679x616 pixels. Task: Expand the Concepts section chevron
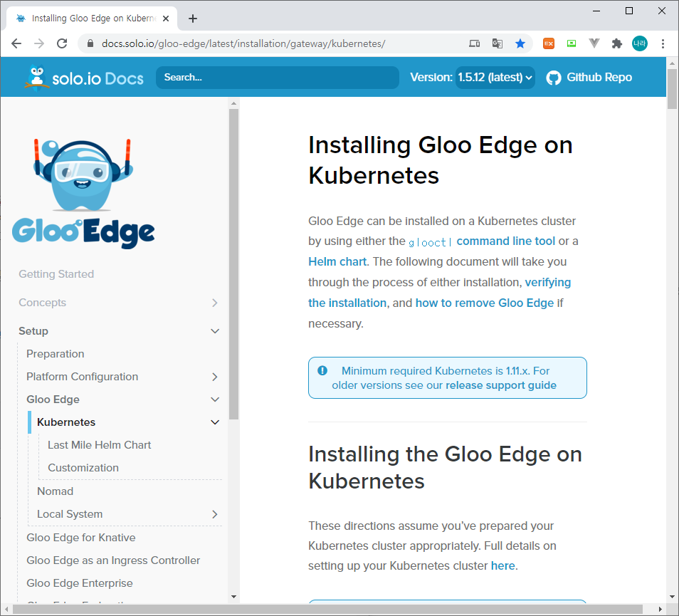click(x=215, y=303)
